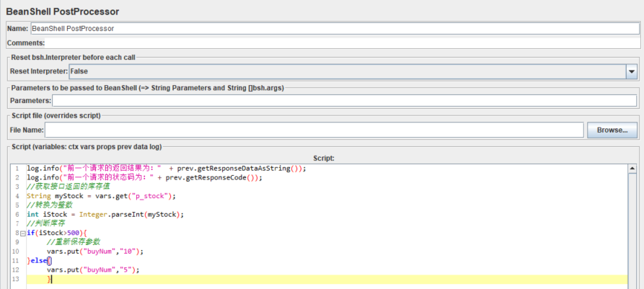Click the BeanShell PostProcessor title heading
This screenshot has height=289, width=644.
[x=63, y=12]
